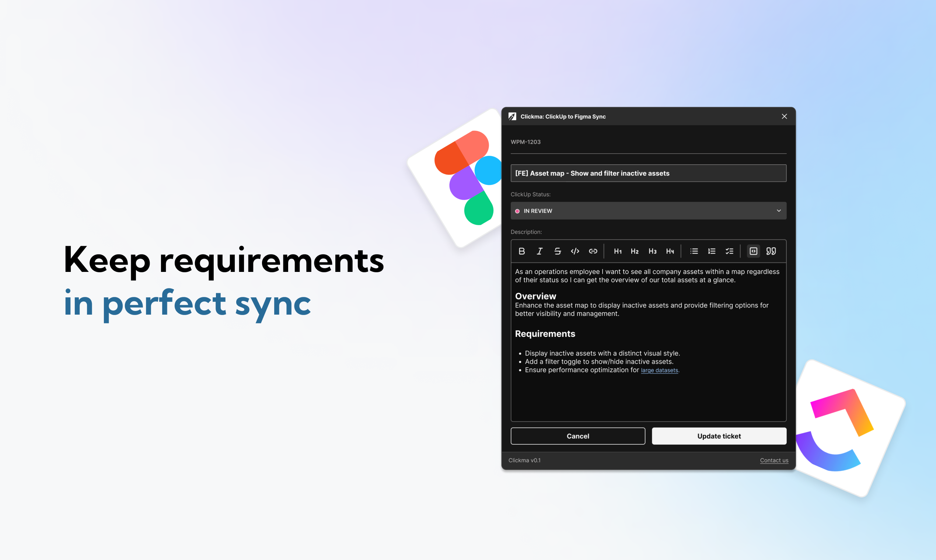The height and width of the screenshot is (560, 936).
Task: Click the ticket title input field
Action: [x=649, y=173]
